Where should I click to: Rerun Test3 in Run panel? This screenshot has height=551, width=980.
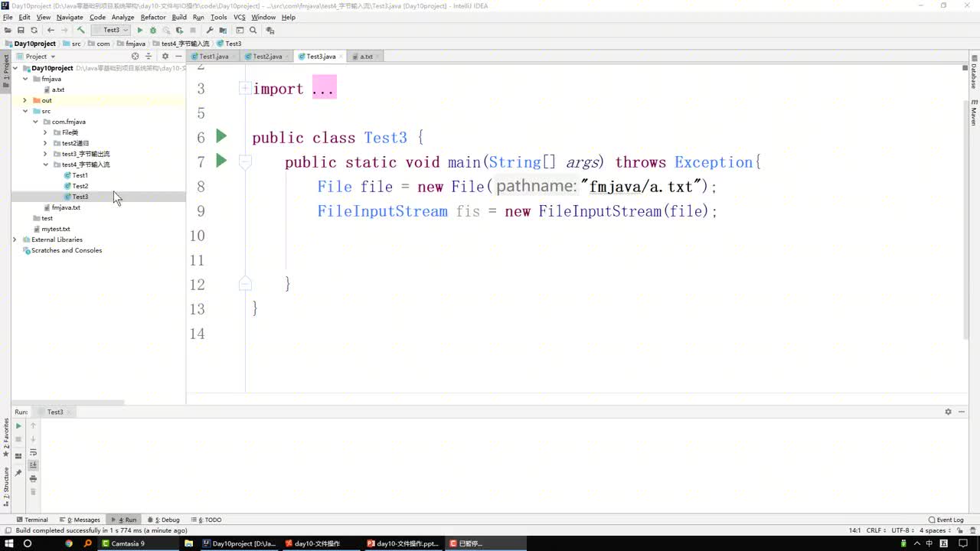coord(18,426)
